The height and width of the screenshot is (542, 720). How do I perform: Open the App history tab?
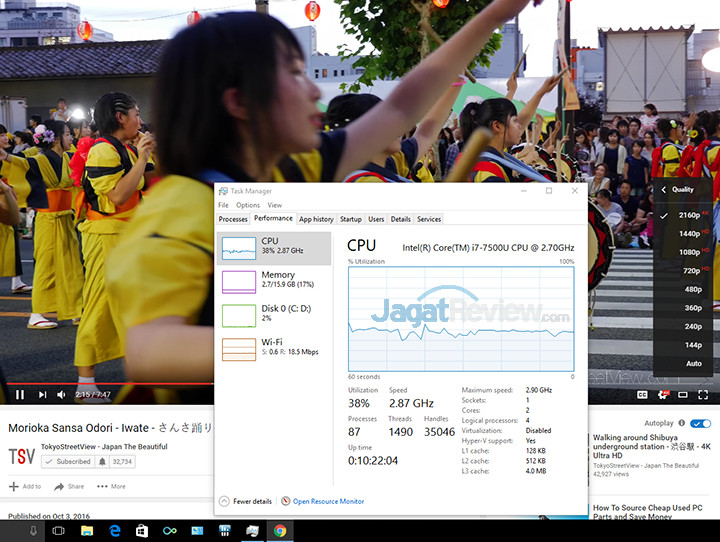(316, 219)
